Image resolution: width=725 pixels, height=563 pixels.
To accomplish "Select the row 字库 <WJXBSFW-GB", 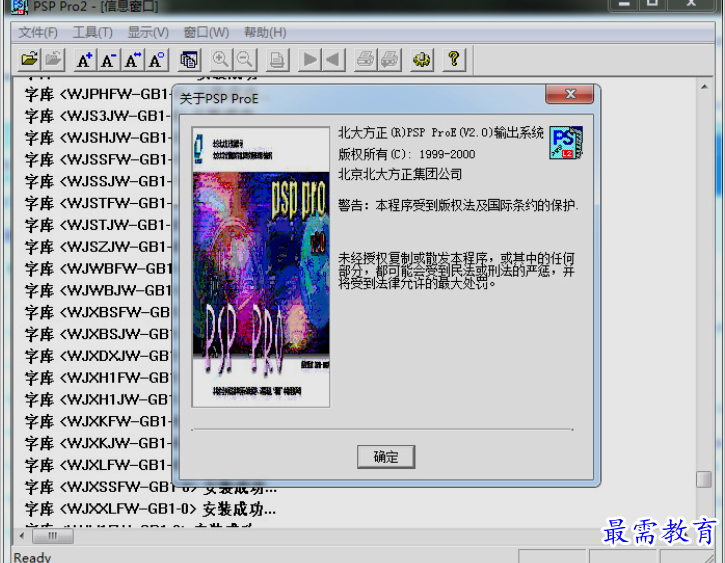I will [98, 312].
